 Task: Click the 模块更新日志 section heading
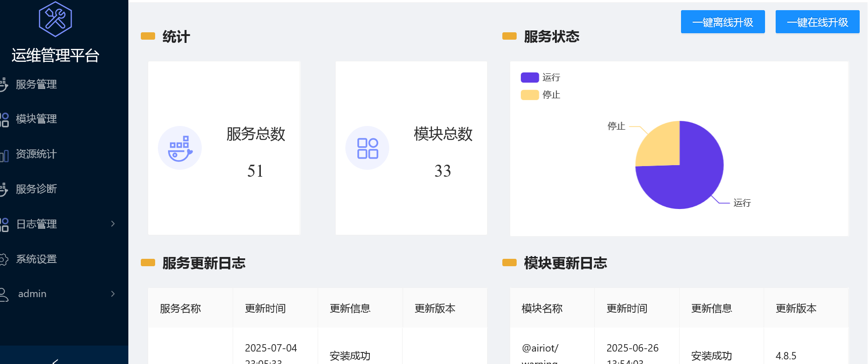tap(566, 263)
